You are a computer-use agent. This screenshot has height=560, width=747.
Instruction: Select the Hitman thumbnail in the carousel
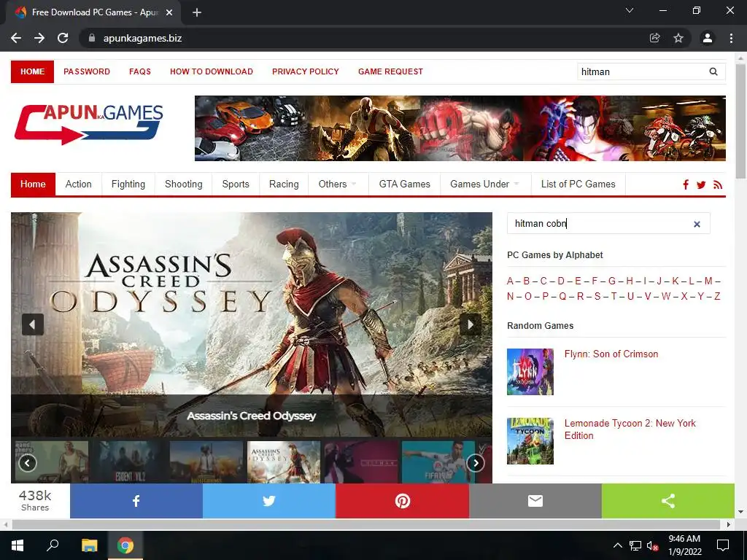(x=361, y=462)
